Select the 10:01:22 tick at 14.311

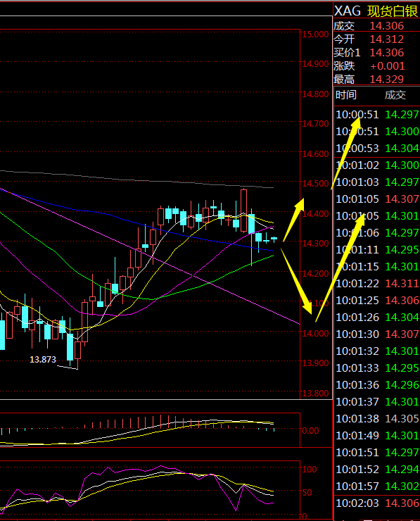tap(377, 284)
